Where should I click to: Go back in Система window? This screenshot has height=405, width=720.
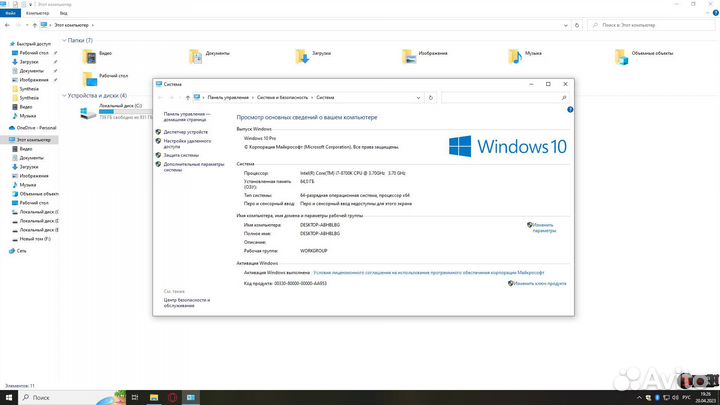[x=160, y=97]
